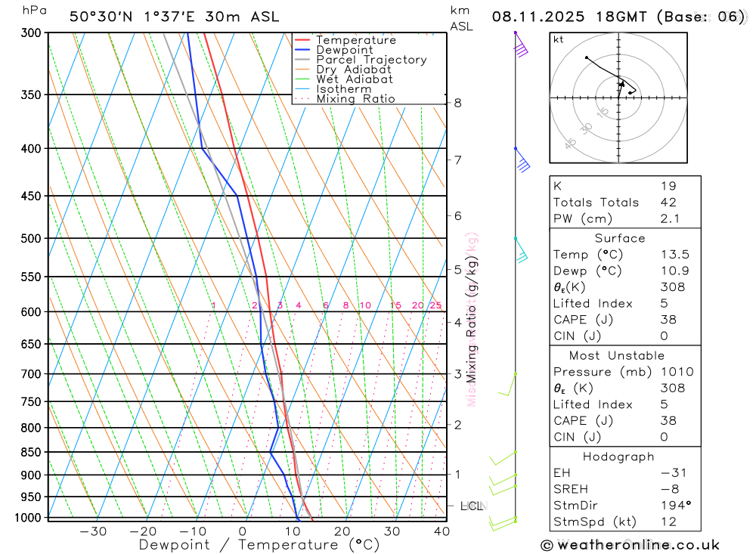Click the PW (cm) value 2.1

tap(670, 219)
